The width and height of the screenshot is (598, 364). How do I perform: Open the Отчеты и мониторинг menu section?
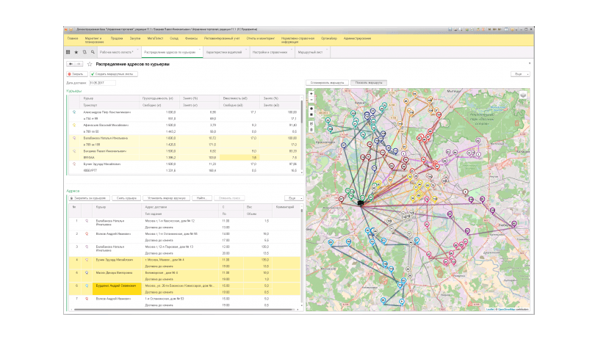click(261, 38)
